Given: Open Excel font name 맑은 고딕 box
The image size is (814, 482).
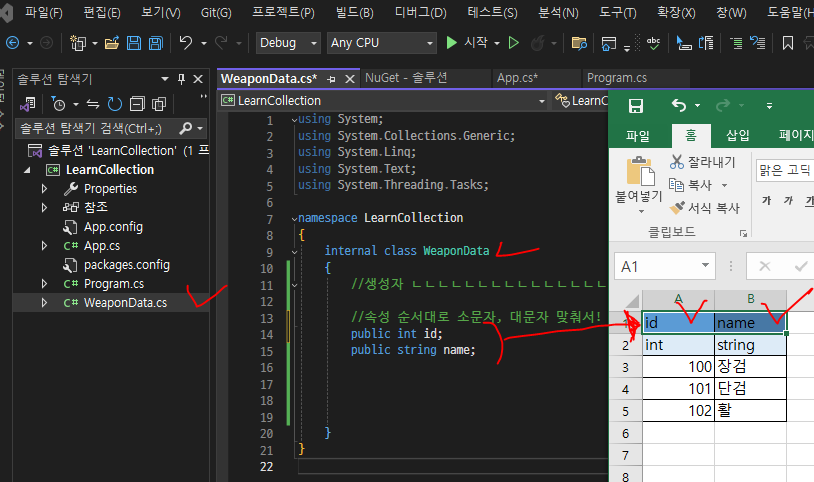Looking at the screenshot, I should point(784,170).
